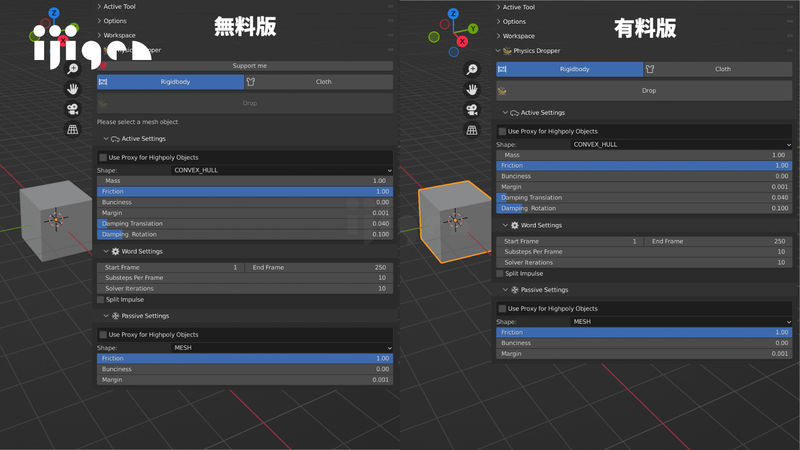Click negative Z blue circle in right gizmo
Viewport: 800px width, 450px height.
454,52
